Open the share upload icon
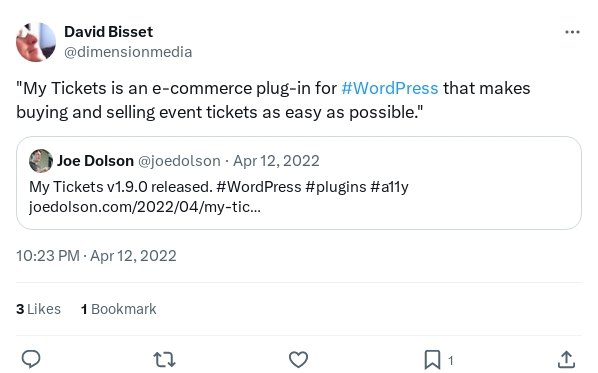The width and height of the screenshot is (598, 373). click(566, 360)
